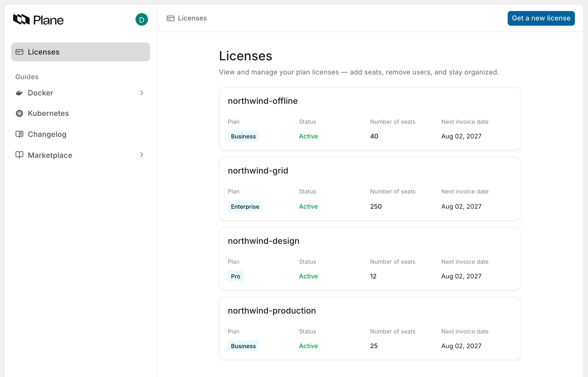
Task: Expand the Docker guides chevron
Action: 142,93
